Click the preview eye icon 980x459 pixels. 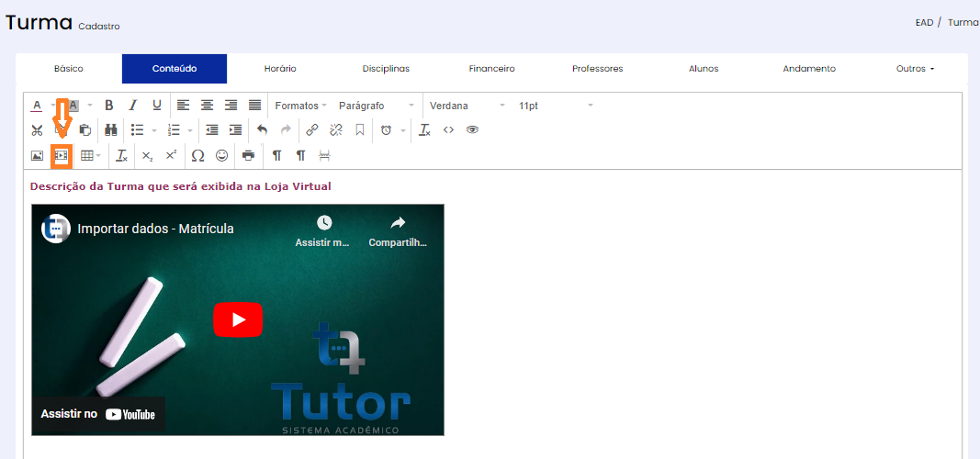[x=472, y=129]
